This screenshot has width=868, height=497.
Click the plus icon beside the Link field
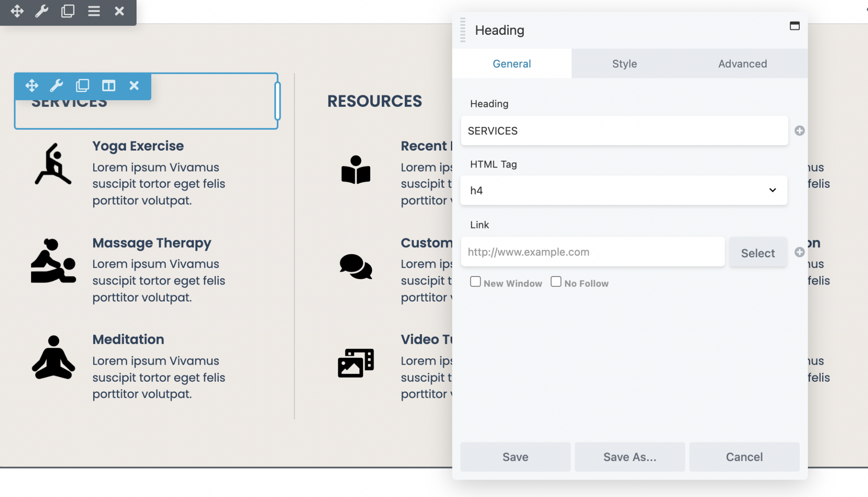(x=800, y=252)
